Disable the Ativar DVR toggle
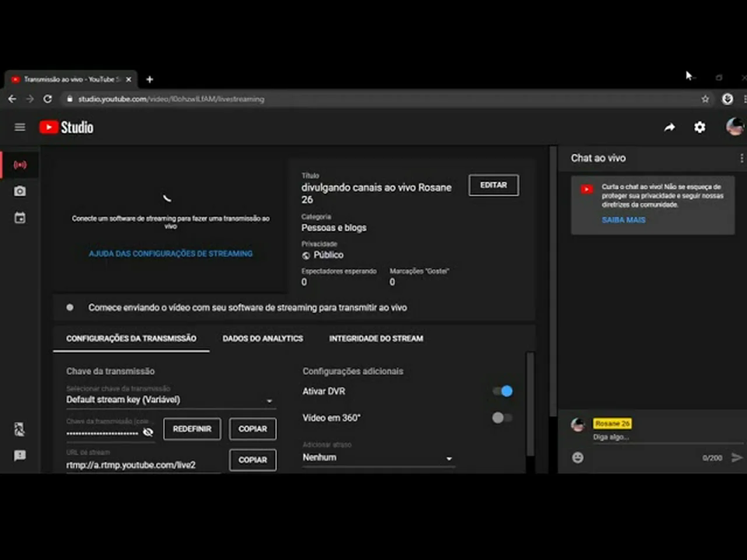The image size is (747, 560). point(502,391)
